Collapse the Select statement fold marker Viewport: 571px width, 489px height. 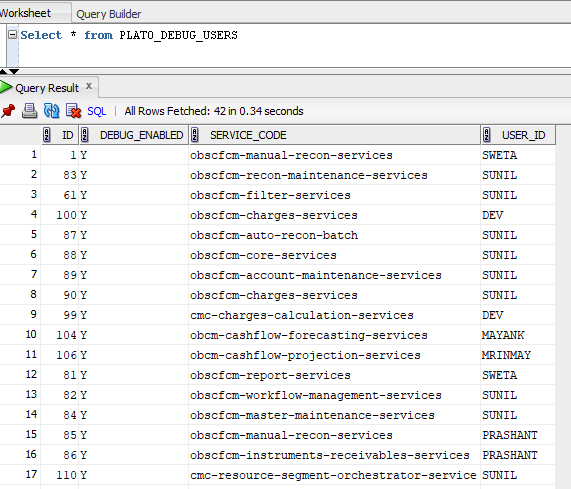coord(12,35)
